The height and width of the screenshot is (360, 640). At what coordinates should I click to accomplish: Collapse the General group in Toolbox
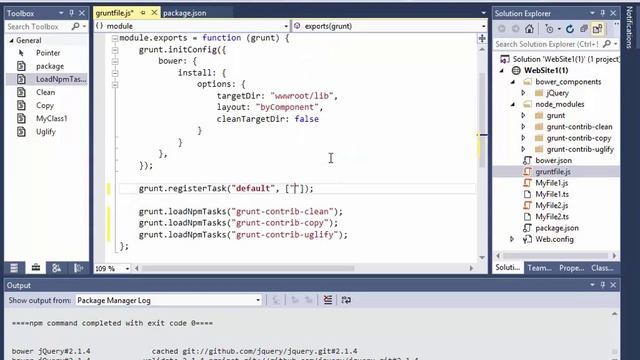(x=11, y=40)
